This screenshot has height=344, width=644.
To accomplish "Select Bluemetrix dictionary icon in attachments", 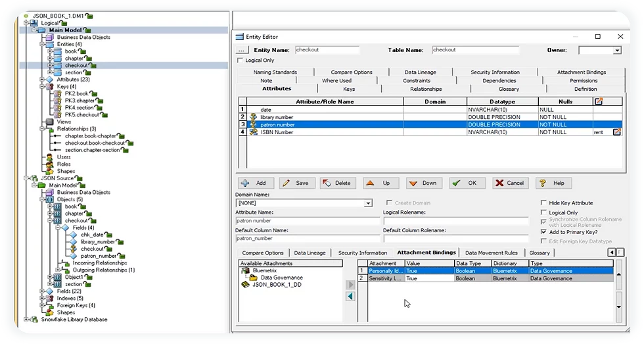I will [246, 270].
